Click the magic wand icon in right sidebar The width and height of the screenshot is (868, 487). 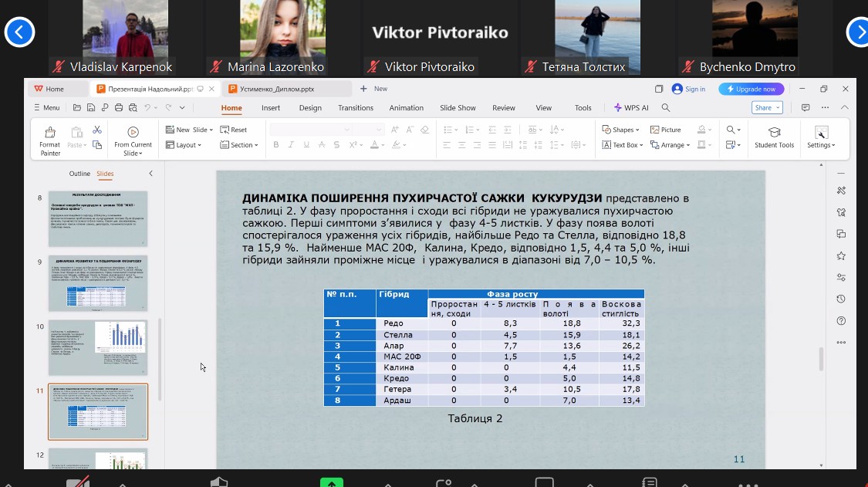(x=842, y=191)
